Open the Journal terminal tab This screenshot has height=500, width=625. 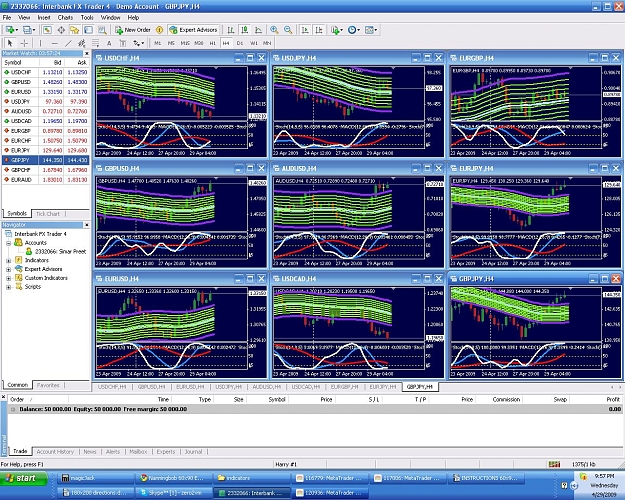(193, 452)
